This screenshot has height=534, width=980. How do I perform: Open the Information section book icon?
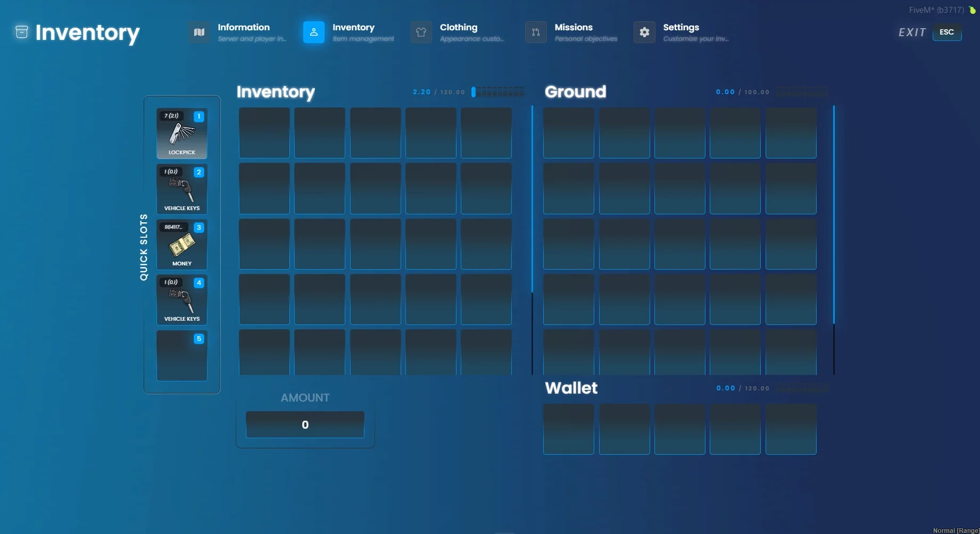pos(199,32)
